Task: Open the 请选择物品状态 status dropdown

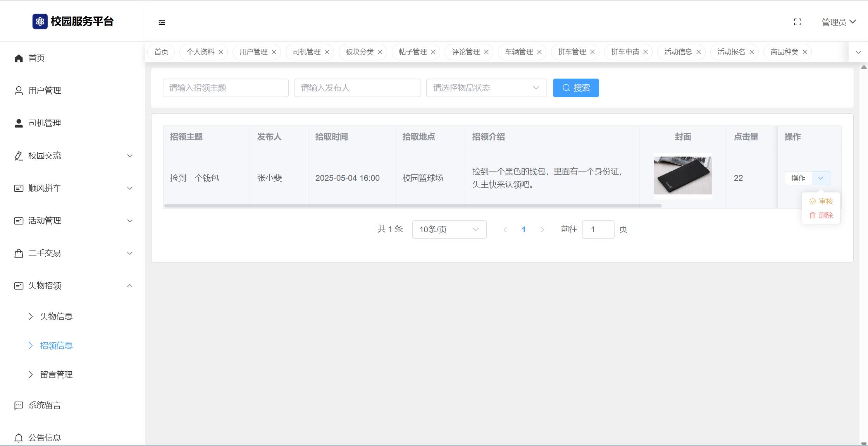Action: coord(486,88)
